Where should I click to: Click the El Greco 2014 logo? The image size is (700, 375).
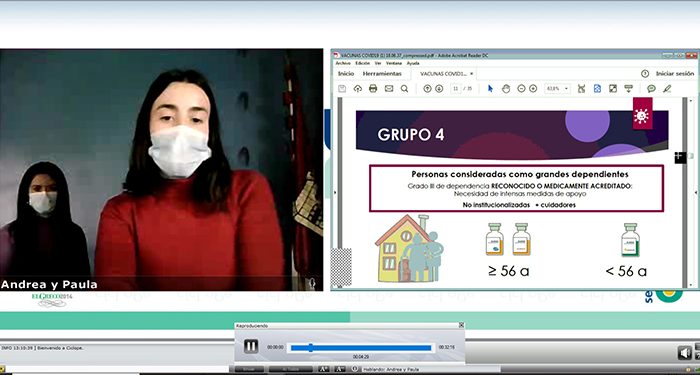point(52,300)
